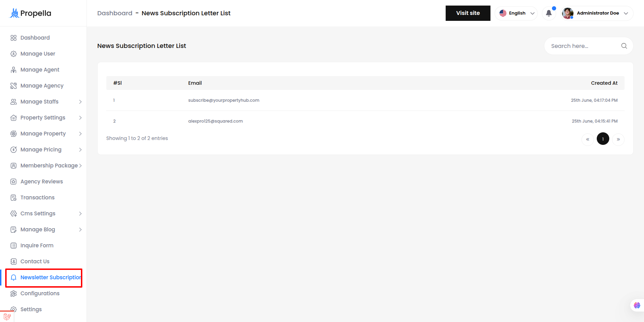Click the Inquire Form list icon
Image resolution: width=644 pixels, height=322 pixels.
click(14, 246)
